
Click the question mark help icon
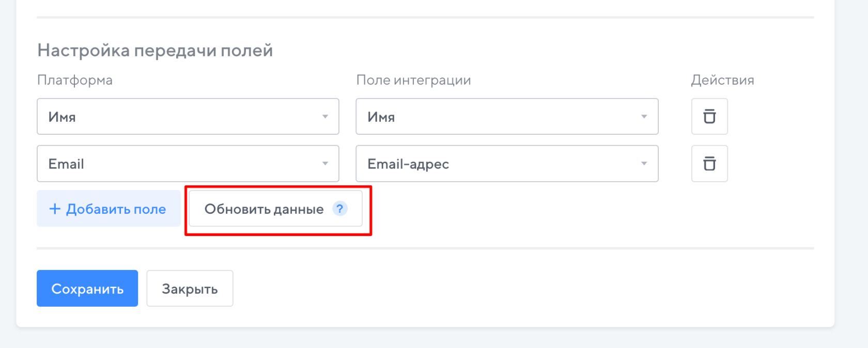point(339,209)
